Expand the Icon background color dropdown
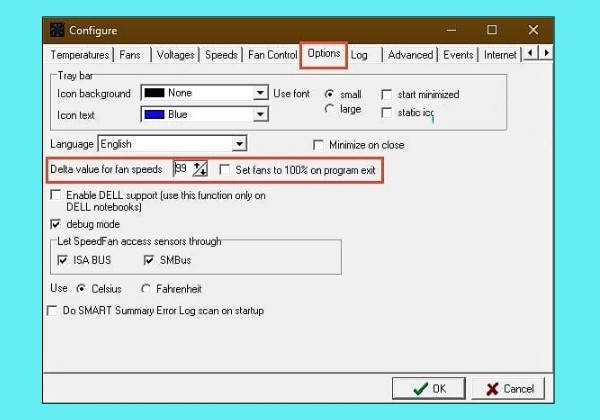This screenshot has height=420, width=600. tap(261, 93)
